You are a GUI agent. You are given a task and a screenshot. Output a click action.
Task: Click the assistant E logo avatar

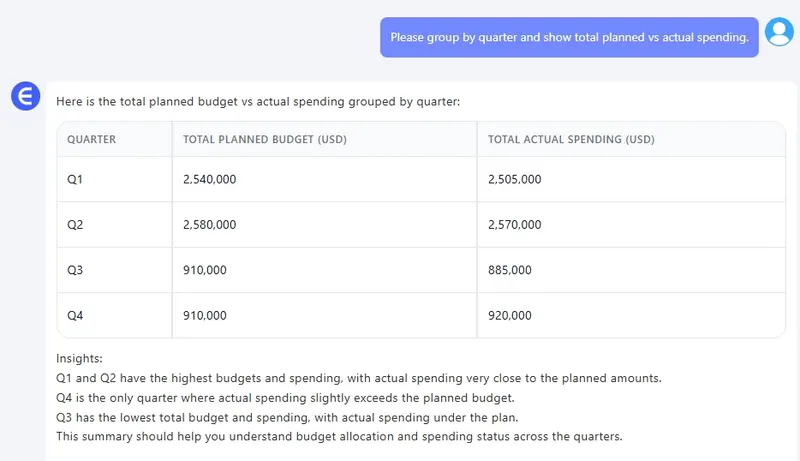click(x=24, y=96)
